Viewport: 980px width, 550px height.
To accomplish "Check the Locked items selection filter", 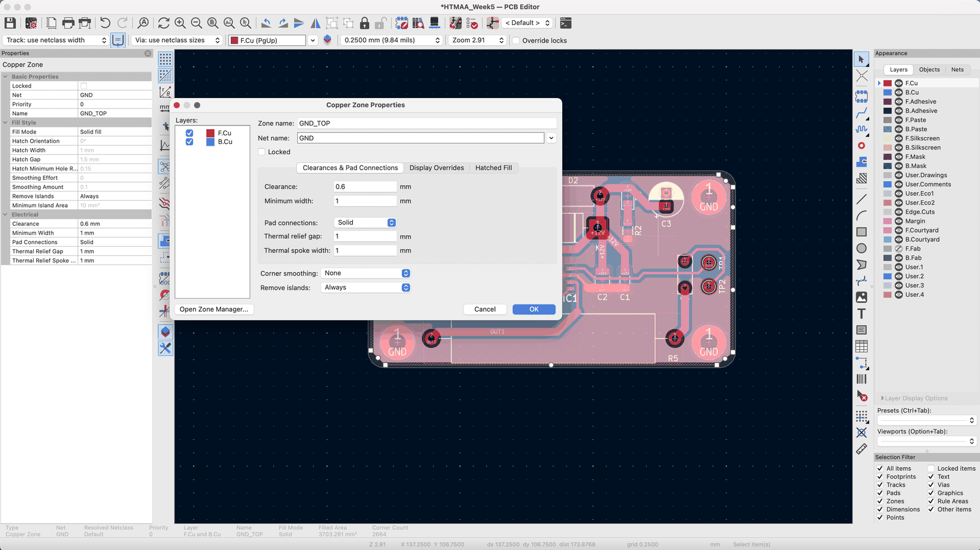I will click(931, 469).
